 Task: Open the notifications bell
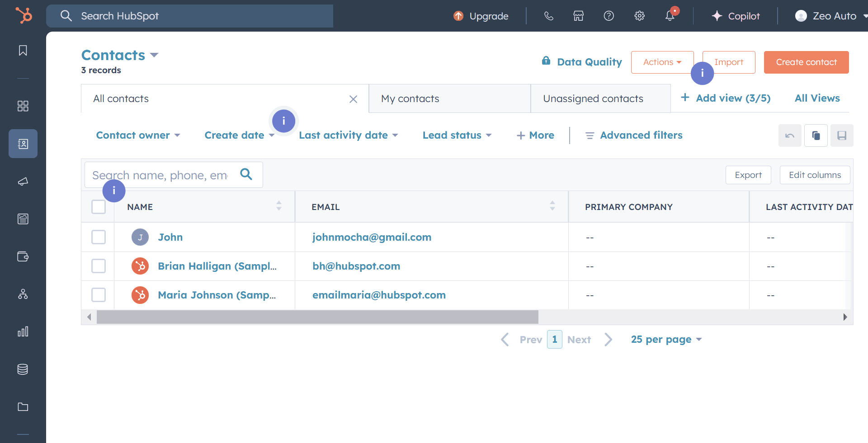point(670,16)
